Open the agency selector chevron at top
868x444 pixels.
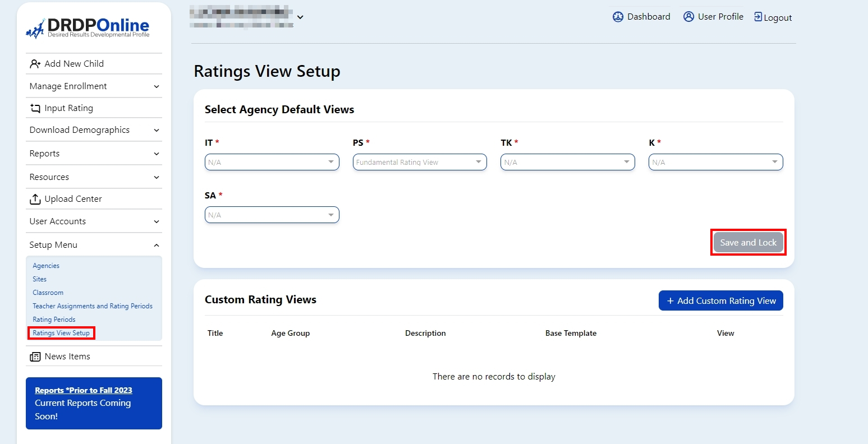tap(300, 17)
